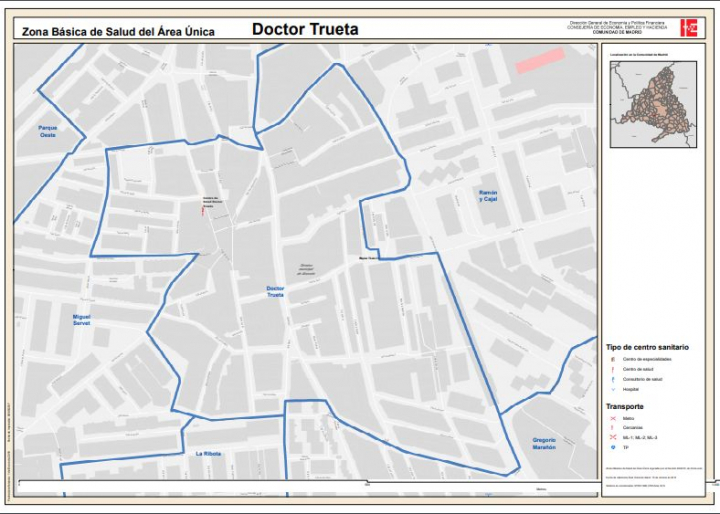The height and width of the screenshot is (514, 720).
Task: Click the Tipo de centro sanitario legend heading
Action: [x=646, y=346]
